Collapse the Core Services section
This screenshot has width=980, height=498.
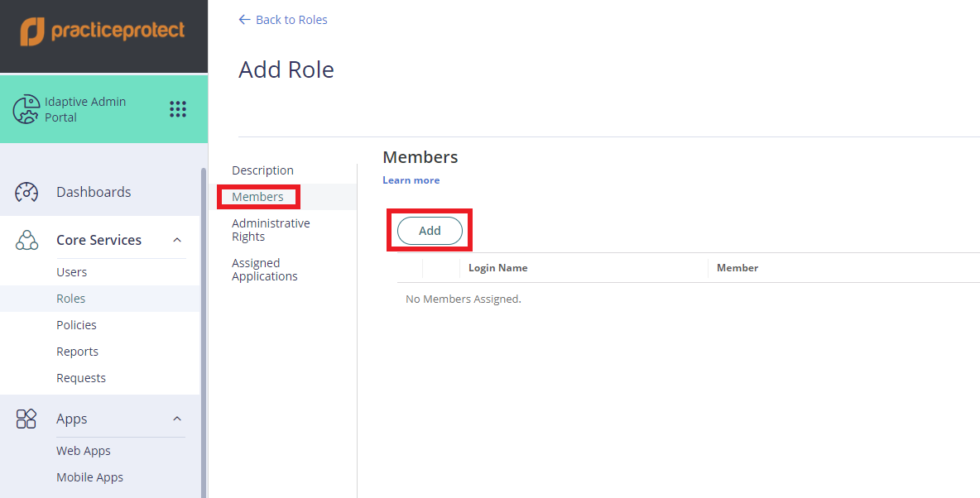pyautogui.click(x=177, y=240)
